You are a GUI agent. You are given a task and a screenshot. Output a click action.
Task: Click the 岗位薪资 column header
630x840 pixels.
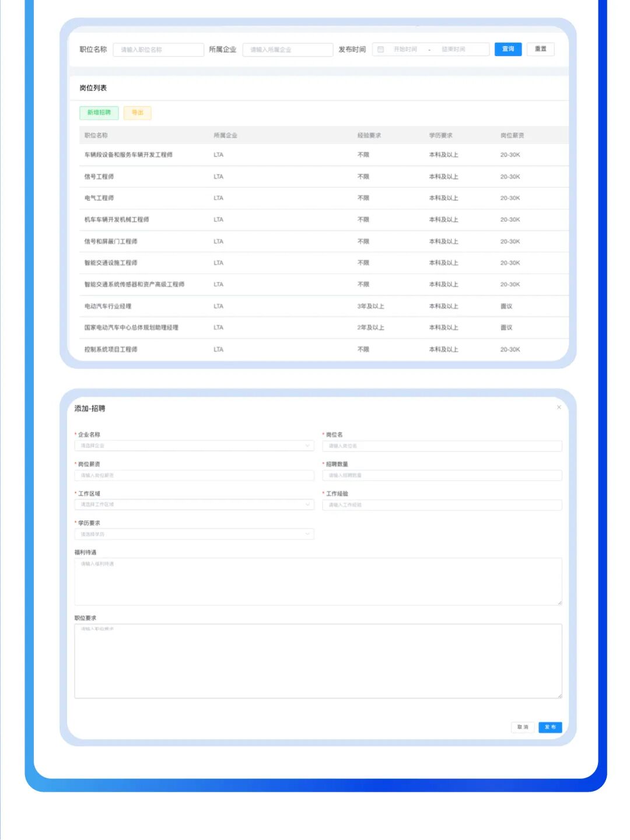coord(512,135)
